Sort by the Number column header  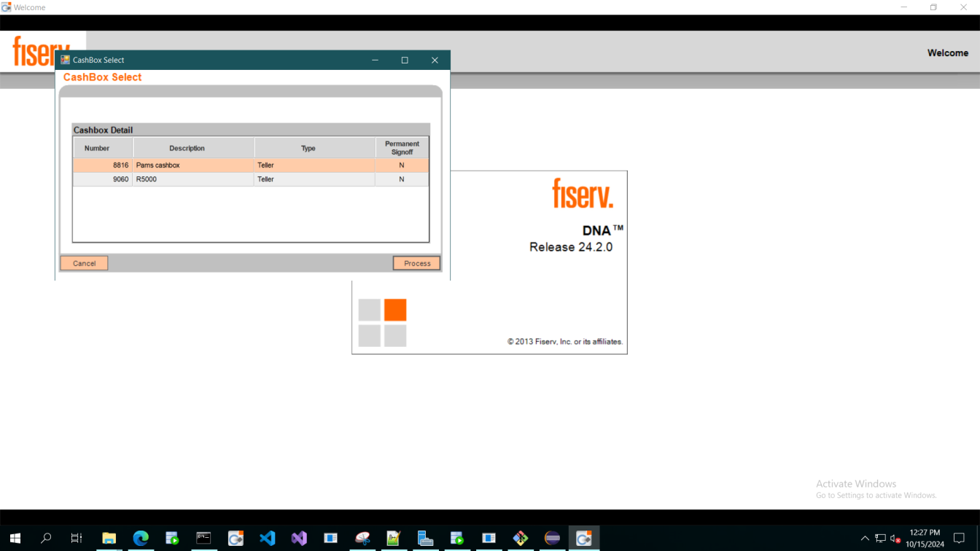pyautogui.click(x=103, y=148)
